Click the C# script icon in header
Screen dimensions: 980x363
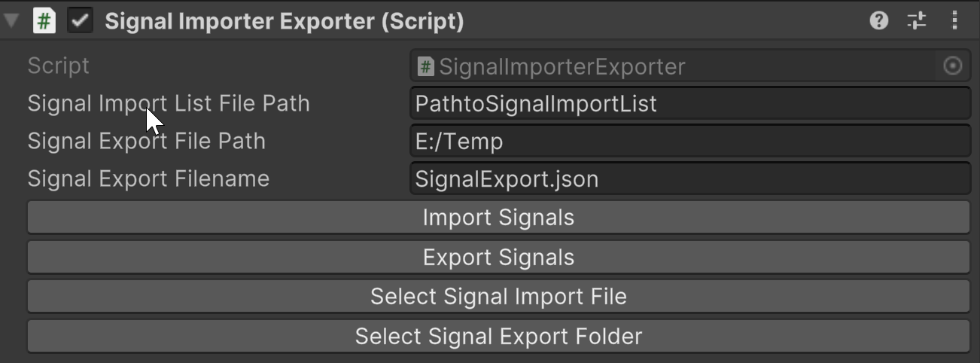(x=44, y=21)
